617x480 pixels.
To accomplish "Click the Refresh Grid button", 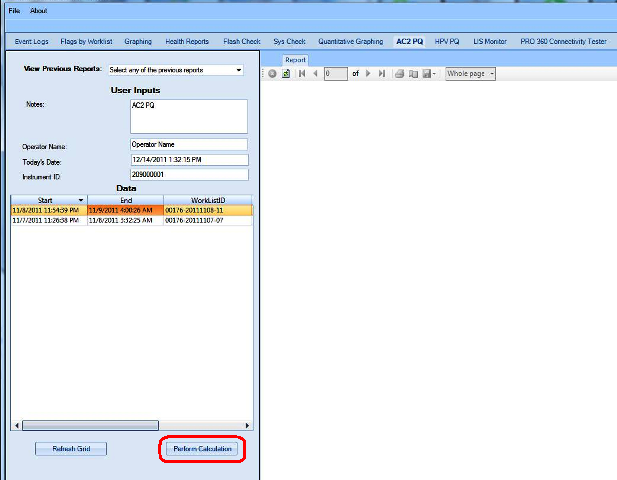I will (x=71, y=449).
